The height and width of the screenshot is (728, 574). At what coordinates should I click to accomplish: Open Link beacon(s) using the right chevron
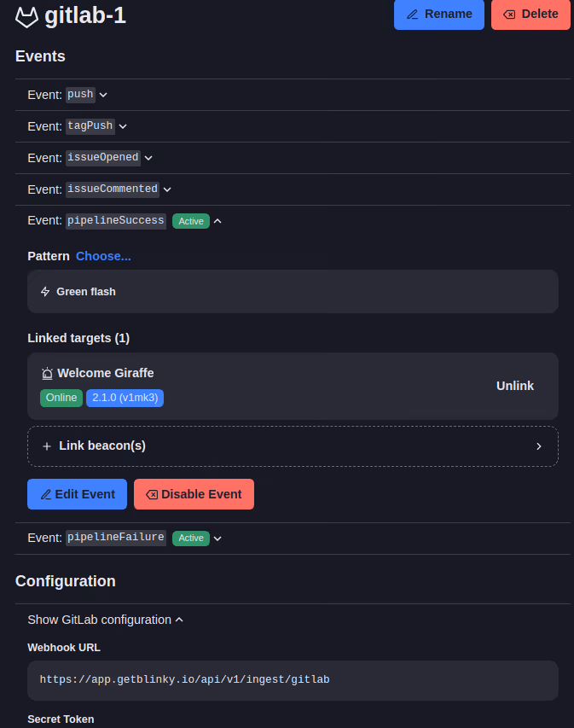tap(539, 446)
